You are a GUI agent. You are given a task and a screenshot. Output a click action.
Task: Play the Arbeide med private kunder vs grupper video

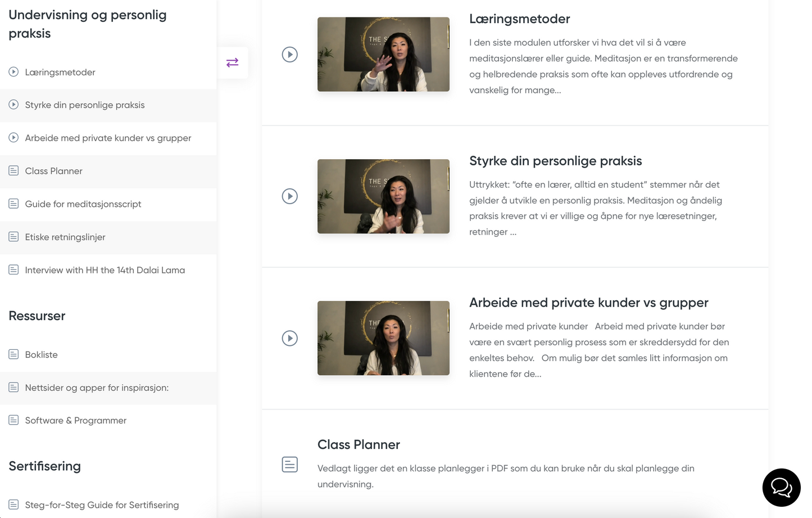290,338
